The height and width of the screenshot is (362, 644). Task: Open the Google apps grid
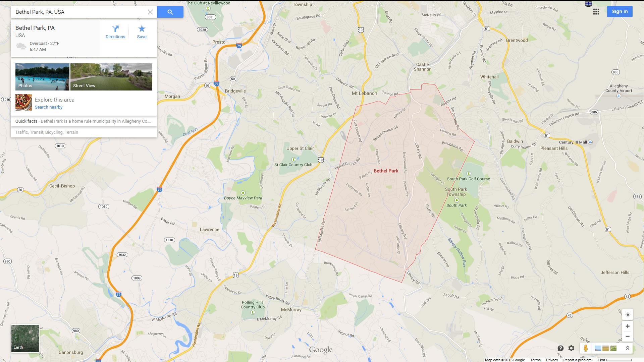point(596,12)
